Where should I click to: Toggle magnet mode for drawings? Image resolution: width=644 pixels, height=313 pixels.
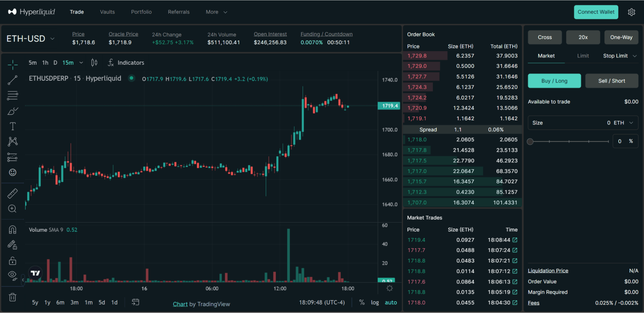13,230
